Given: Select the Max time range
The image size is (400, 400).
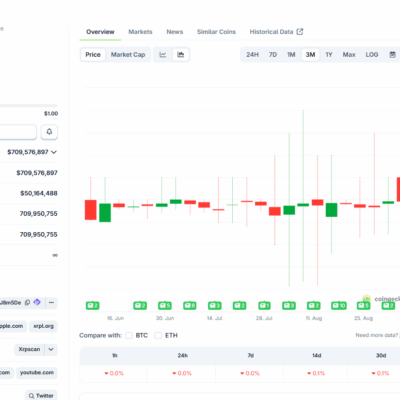Looking at the screenshot, I should [349, 55].
